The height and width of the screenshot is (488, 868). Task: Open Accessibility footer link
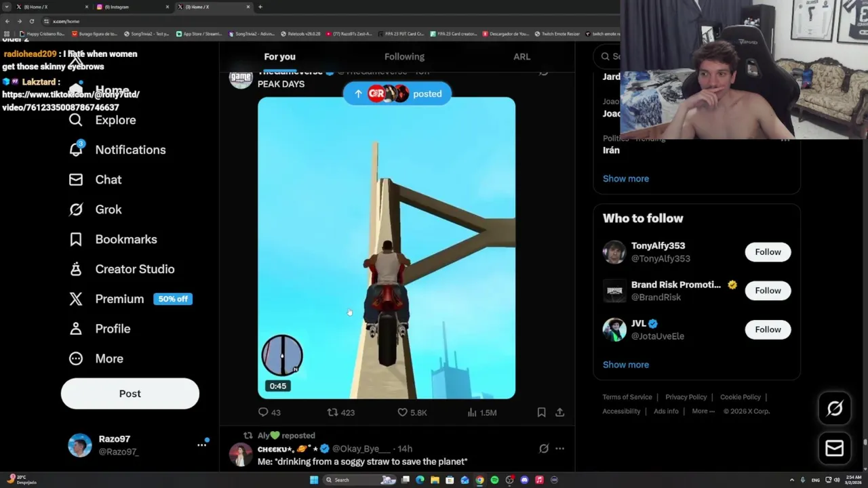tap(621, 411)
